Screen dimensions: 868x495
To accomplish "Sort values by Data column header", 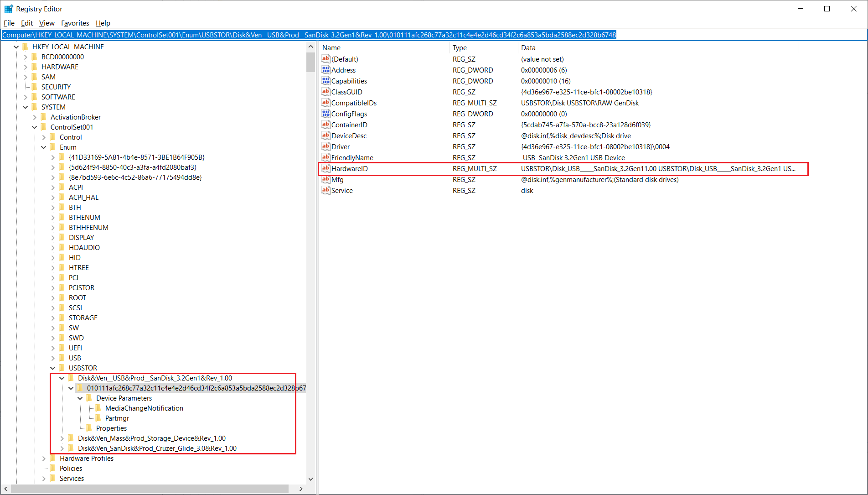I will [x=658, y=47].
